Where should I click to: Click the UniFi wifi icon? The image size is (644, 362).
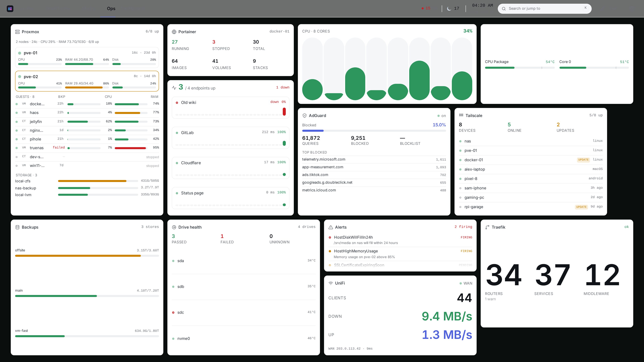pos(331,283)
